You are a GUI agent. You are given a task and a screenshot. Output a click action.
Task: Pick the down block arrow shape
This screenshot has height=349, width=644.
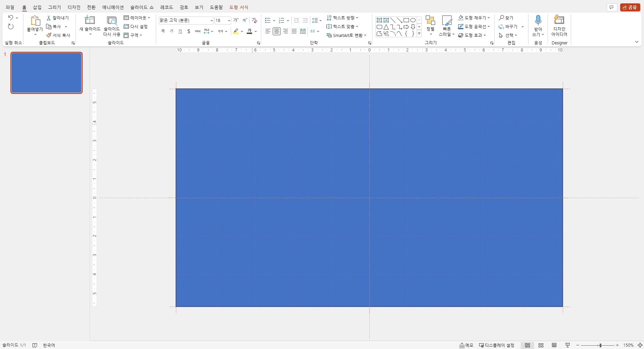tap(413, 27)
